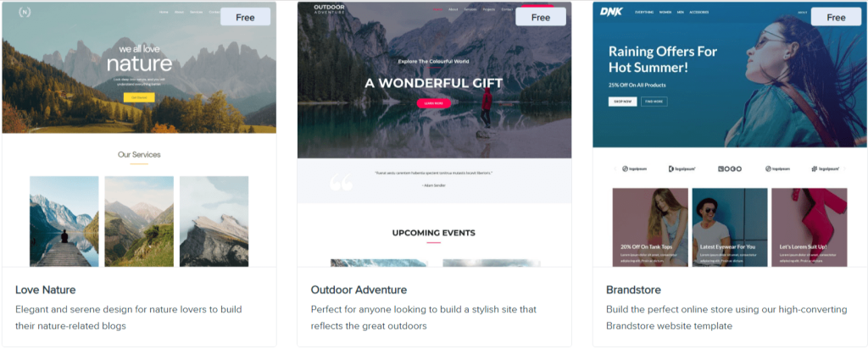The image size is (868, 348).
Task: Click the Free badge on Brandstore template
Action: click(x=836, y=17)
